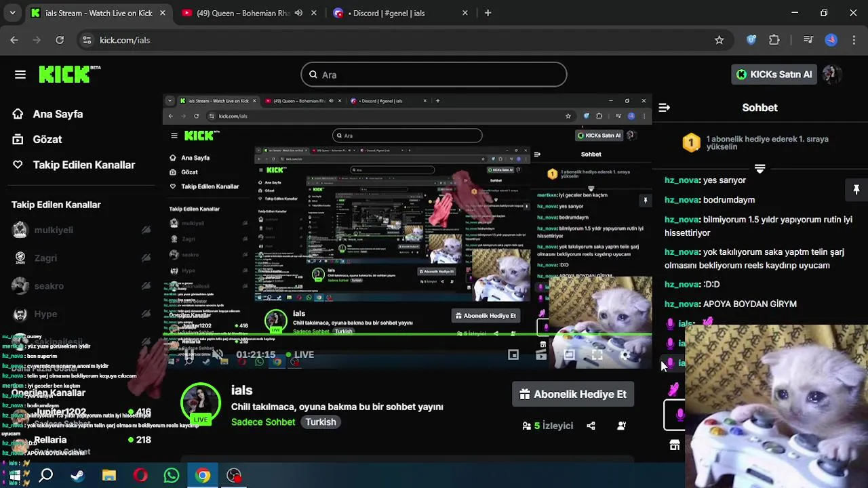Open the Sadece Sohbet category link

pos(263,422)
